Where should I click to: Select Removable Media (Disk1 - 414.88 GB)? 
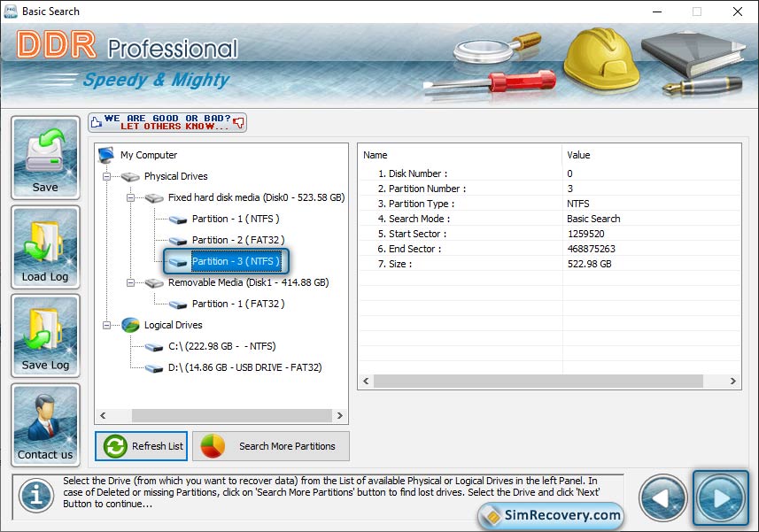point(248,283)
